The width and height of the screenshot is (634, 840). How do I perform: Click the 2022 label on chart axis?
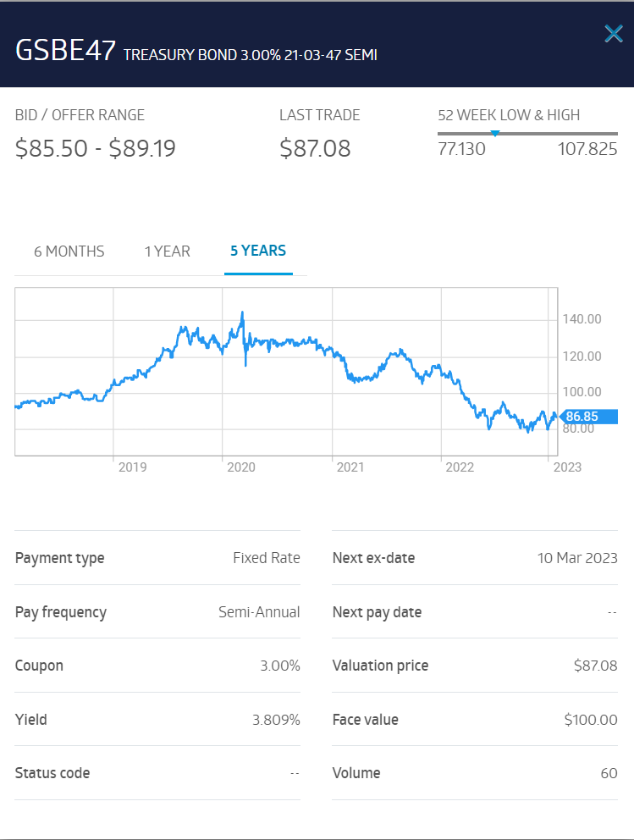pyautogui.click(x=460, y=467)
